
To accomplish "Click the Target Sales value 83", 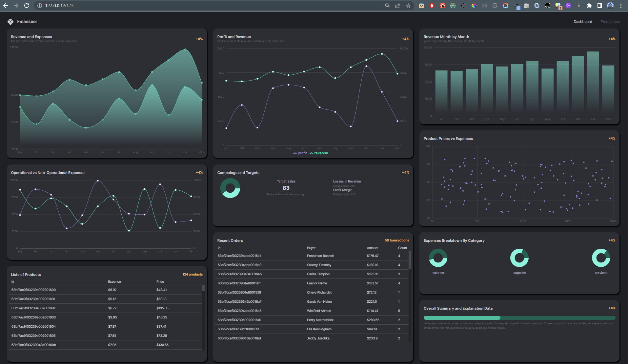I will [x=286, y=188].
